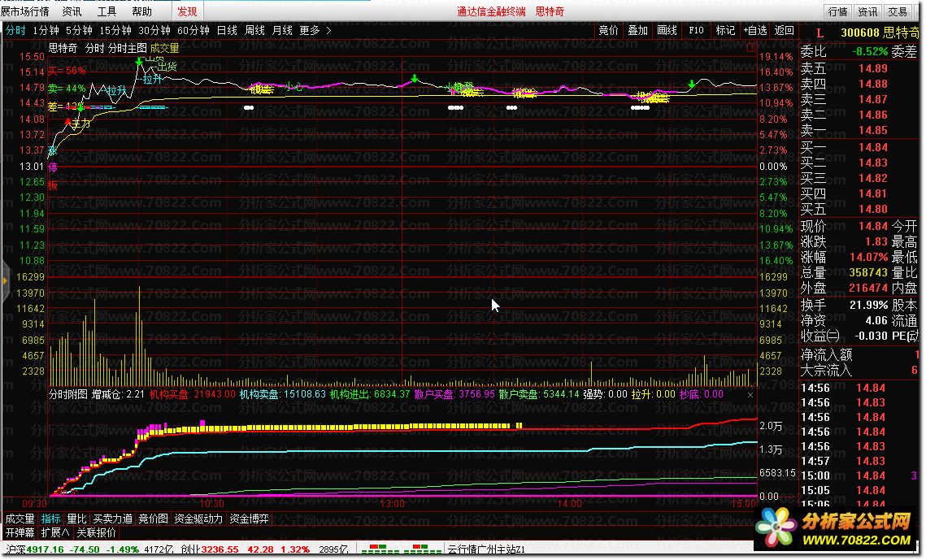Screen dimensions: 926x560
Task: Click the 卖五 price 14.89
Action: click(x=873, y=68)
